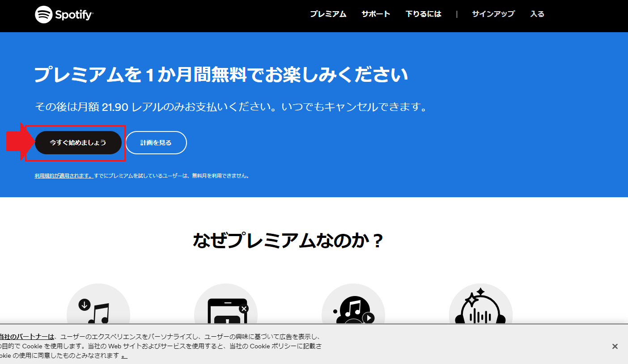Click the 今すぐ始めましょう button

(x=78, y=143)
